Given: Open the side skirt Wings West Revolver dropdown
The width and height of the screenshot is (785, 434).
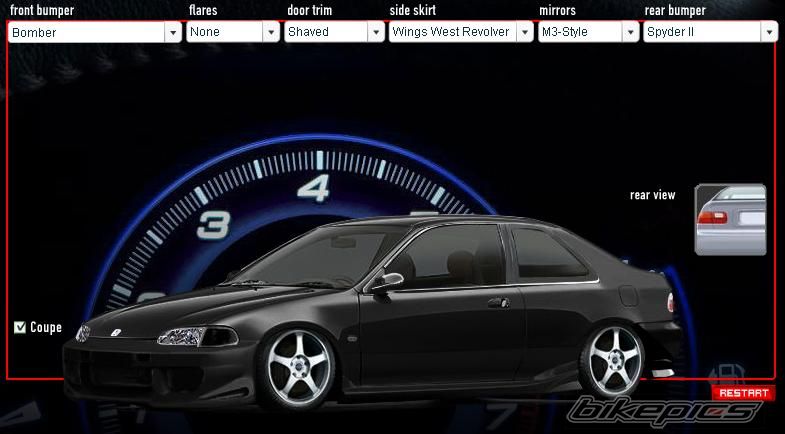Looking at the screenshot, I should [x=461, y=32].
